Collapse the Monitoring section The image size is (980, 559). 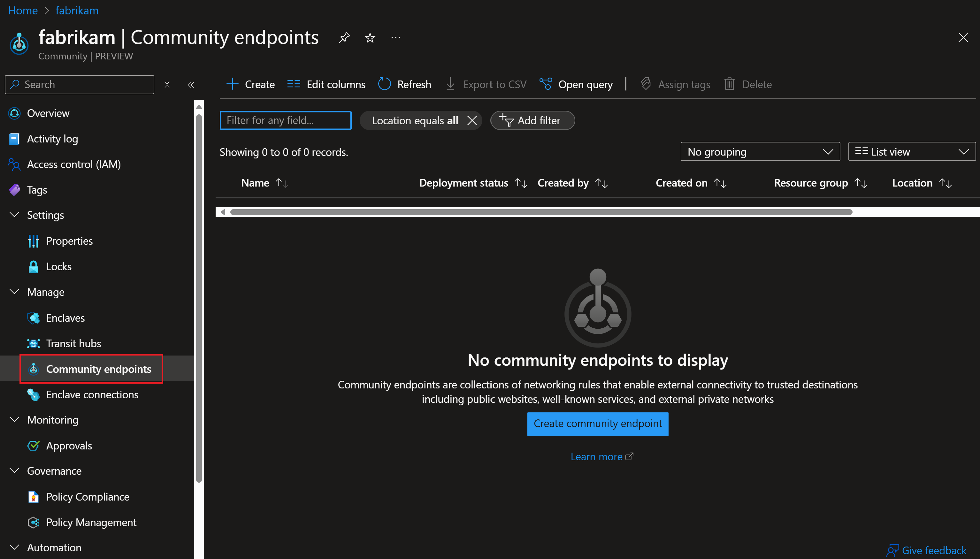coord(15,419)
